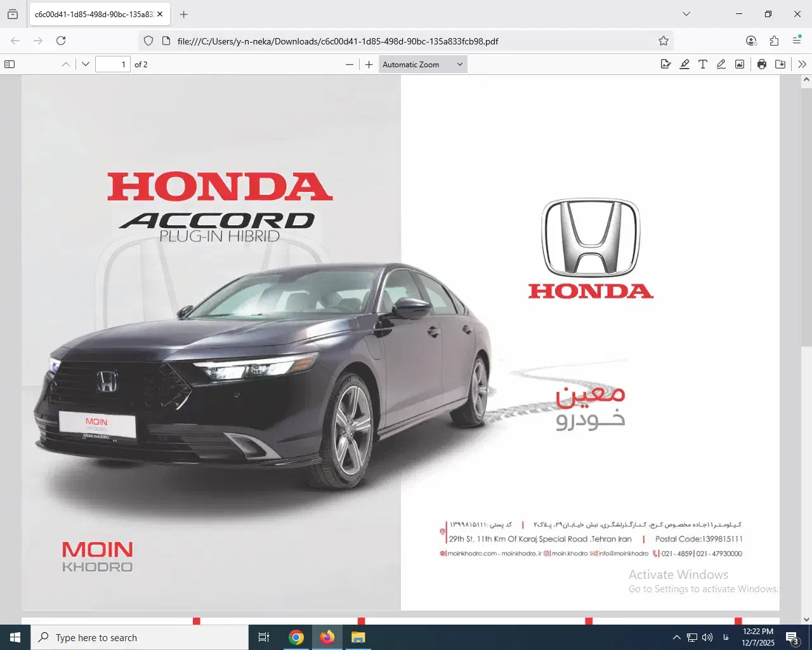
Task: Click the page number input field
Action: [112, 64]
